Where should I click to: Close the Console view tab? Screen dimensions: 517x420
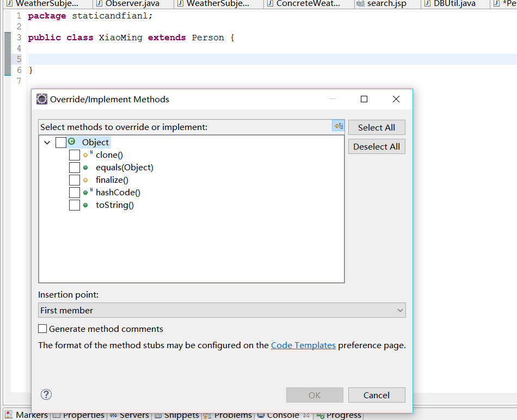306,416
